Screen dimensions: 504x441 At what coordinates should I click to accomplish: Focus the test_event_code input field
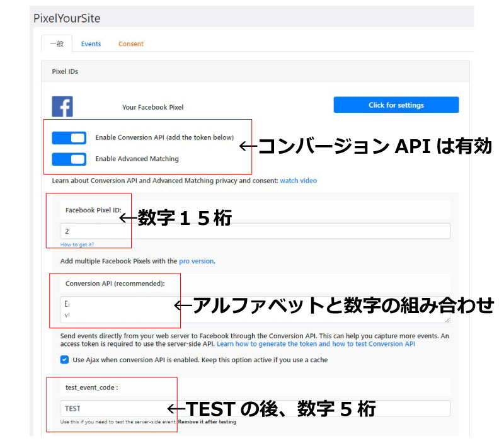[x=255, y=408]
